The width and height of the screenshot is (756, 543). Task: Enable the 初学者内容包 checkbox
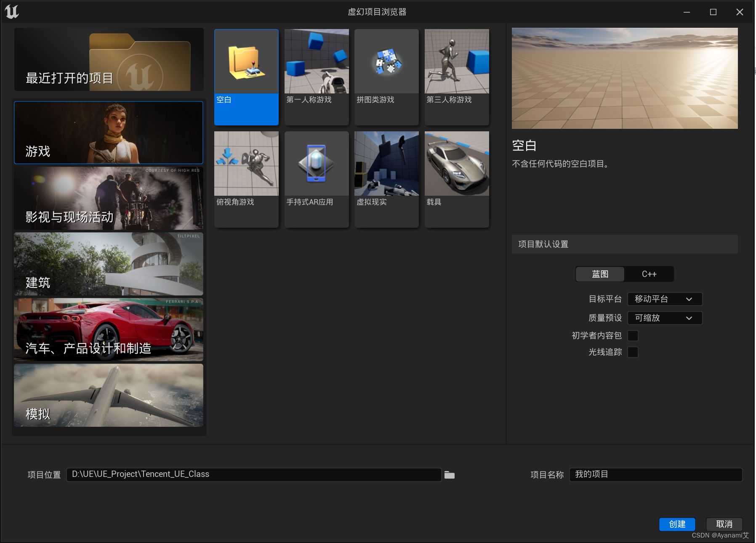coord(633,335)
